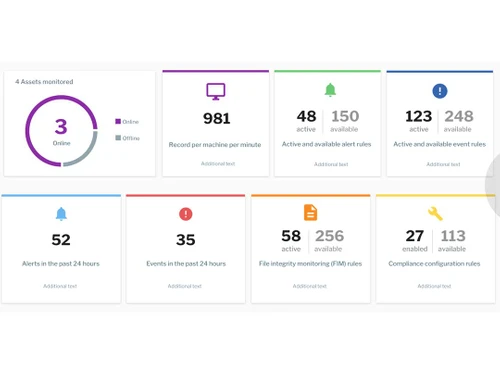Viewport: 500px width, 375px height.
Task: Click the 150 available alert rules value
Action: pos(345,116)
